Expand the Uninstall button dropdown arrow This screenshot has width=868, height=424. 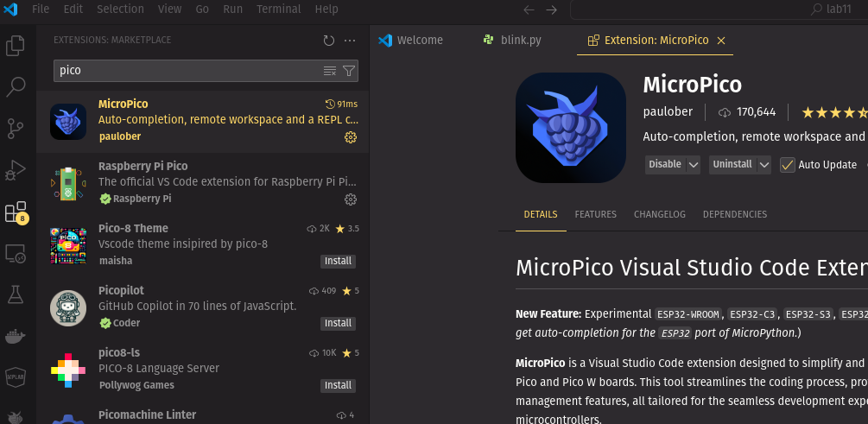point(763,165)
